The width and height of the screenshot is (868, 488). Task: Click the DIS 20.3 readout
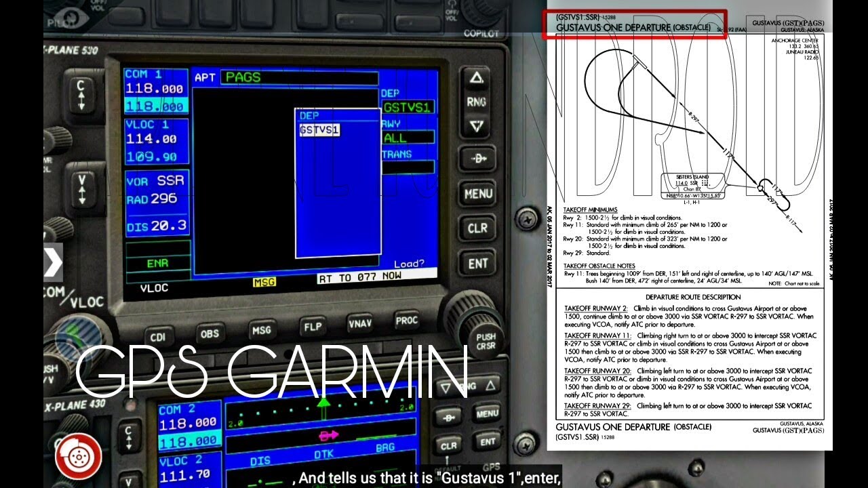click(x=156, y=226)
